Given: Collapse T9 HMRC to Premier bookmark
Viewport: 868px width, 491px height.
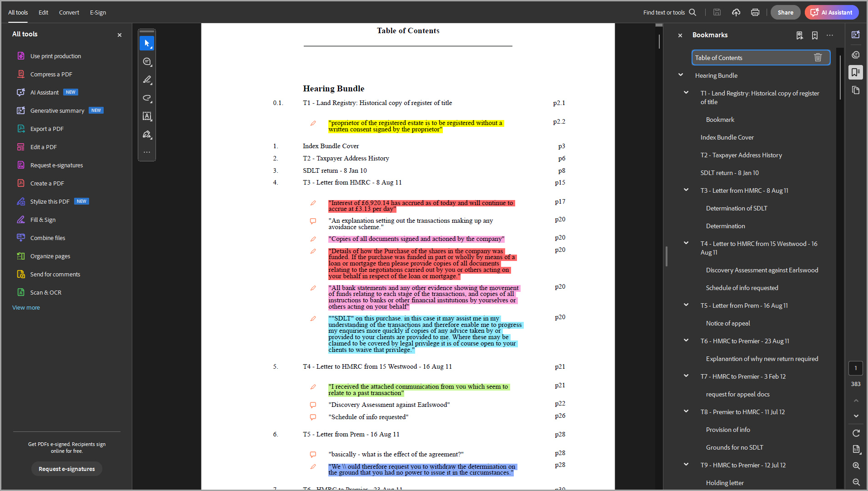Looking at the screenshot, I should pos(686,465).
